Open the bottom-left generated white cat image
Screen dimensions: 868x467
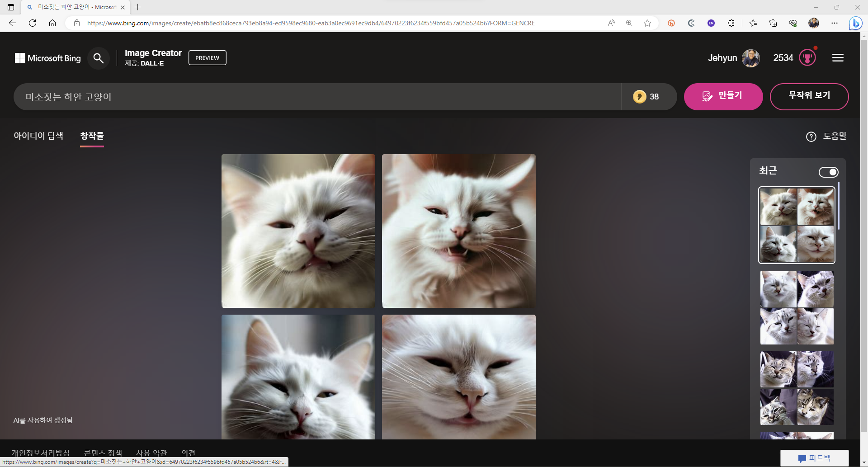click(x=298, y=377)
